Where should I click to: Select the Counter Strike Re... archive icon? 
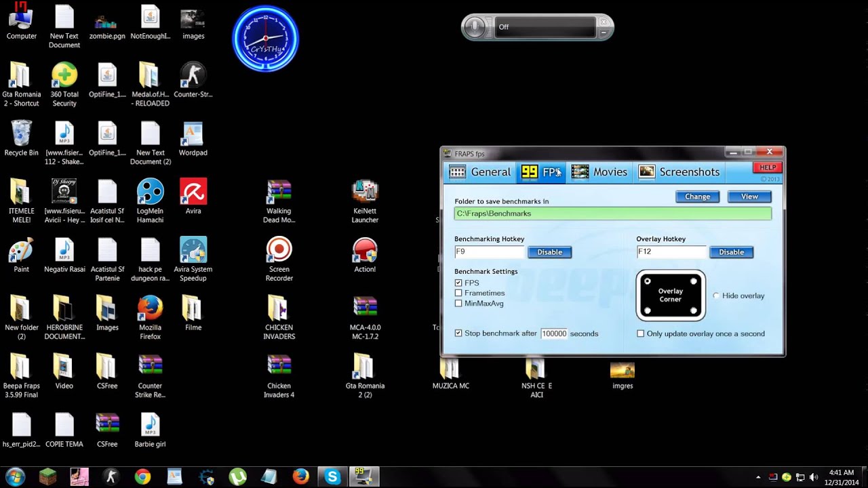(150, 376)
